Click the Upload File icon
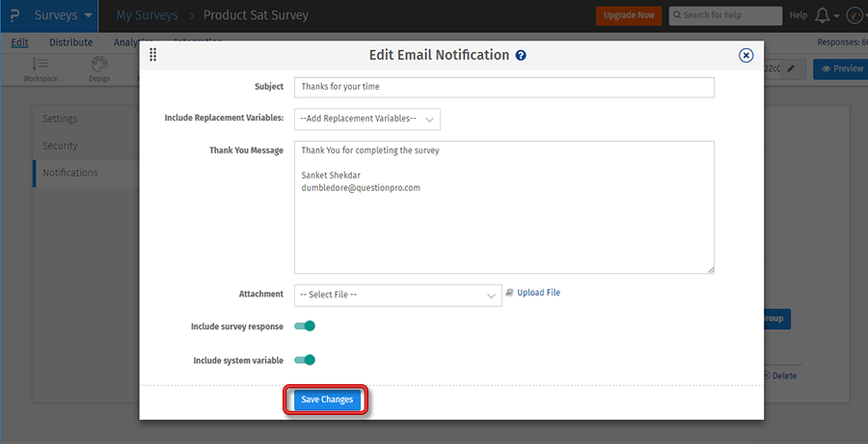The image size is (868, 444). tap(510, 292)
